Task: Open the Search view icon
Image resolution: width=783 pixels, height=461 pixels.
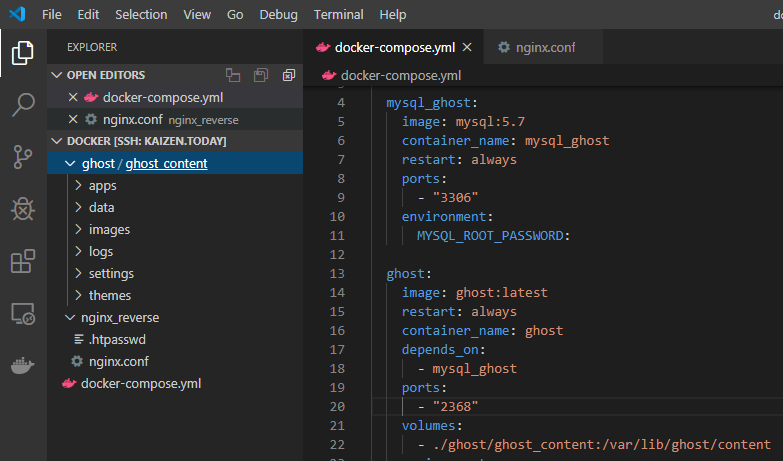Action: click(23, 104)
